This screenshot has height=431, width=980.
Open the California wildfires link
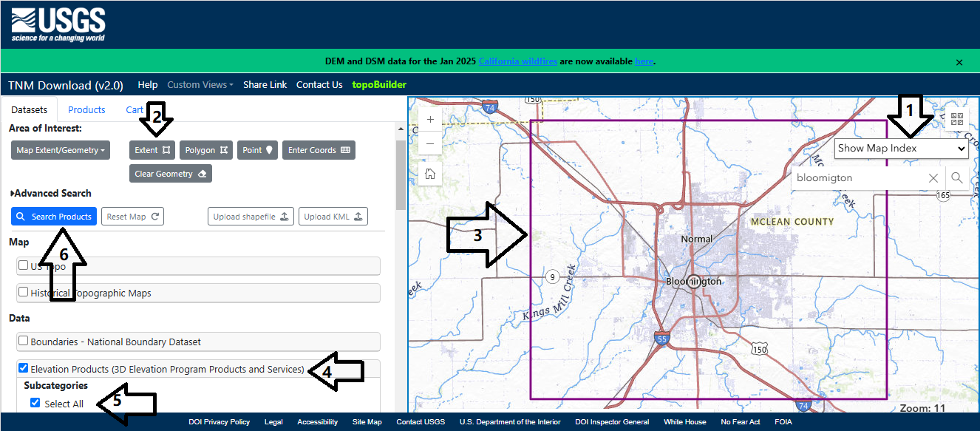(x=518, y=61)
